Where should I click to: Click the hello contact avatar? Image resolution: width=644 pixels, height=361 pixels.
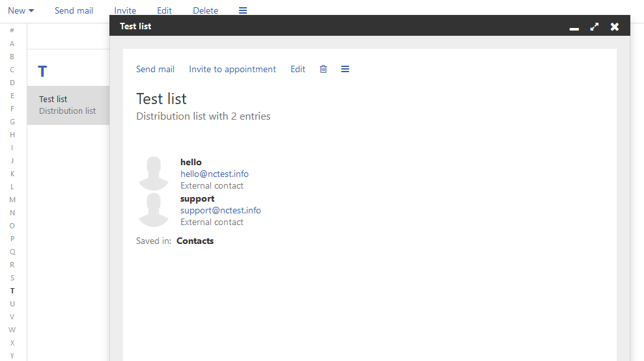click(x=154, y=173)
